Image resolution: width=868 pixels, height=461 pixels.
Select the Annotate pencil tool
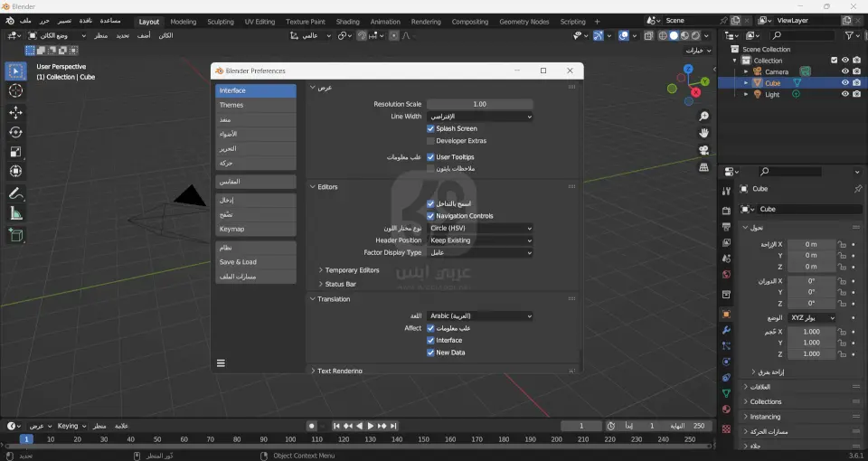[15, 193]
